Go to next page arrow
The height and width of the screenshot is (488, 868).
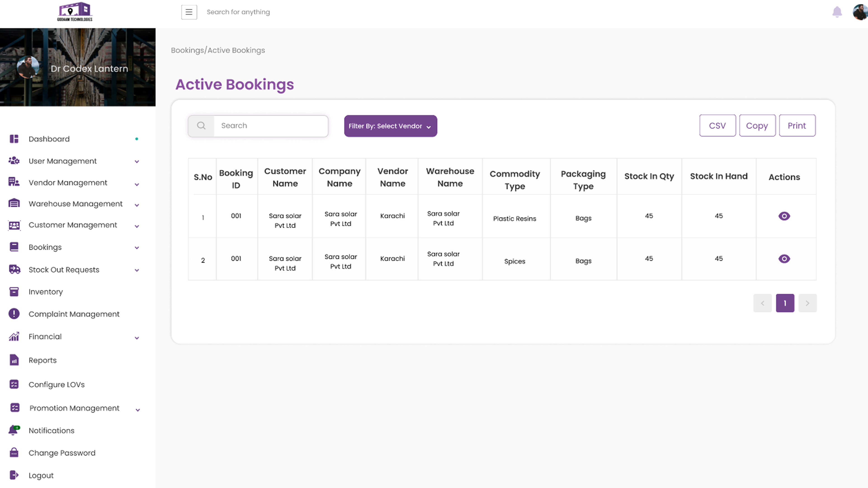click(x=807, y=303)
